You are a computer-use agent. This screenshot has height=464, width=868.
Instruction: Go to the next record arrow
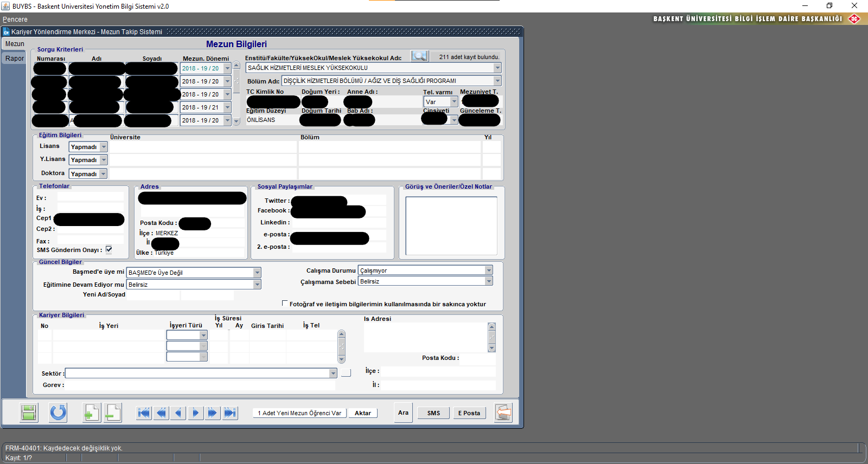(x=195, y=413)
